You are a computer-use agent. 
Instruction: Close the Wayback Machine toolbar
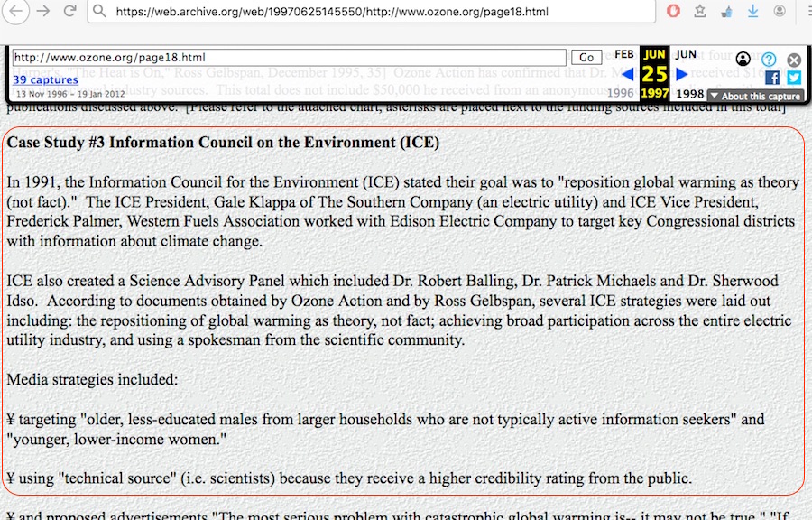tap(794, 59)
